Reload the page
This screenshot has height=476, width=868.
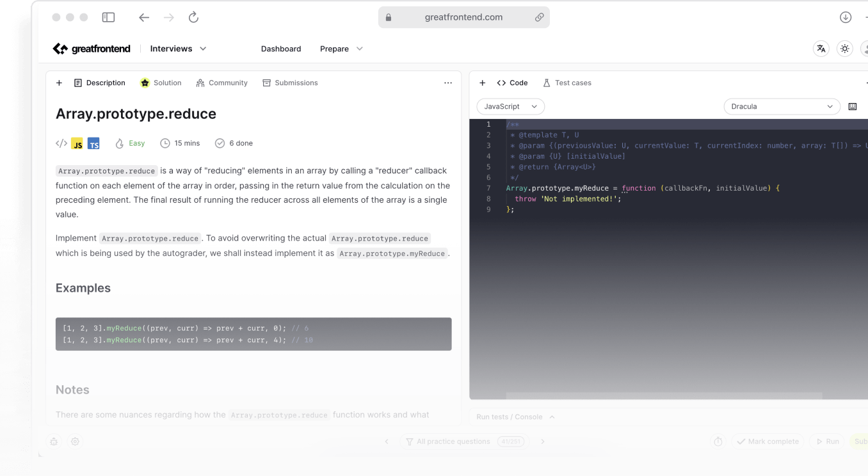[193, 17]
